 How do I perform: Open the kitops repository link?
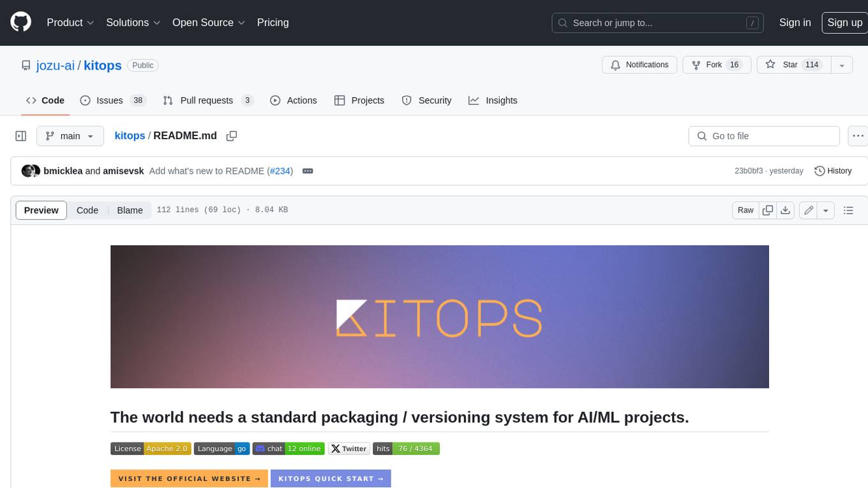pos(103,65)
